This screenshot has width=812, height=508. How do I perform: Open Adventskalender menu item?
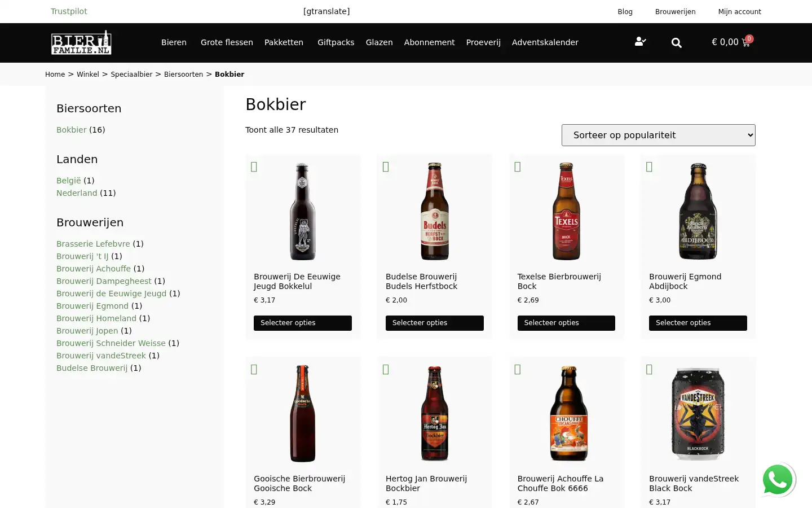[545, 42]
